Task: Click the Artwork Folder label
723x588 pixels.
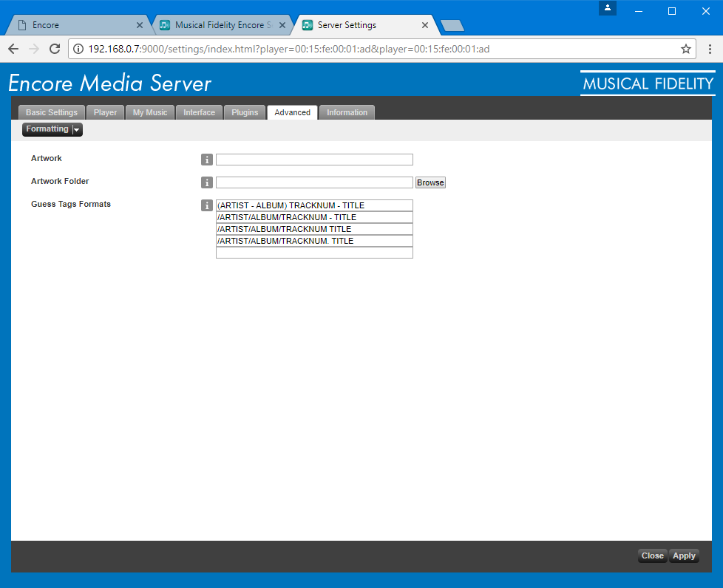Action: 60,181
